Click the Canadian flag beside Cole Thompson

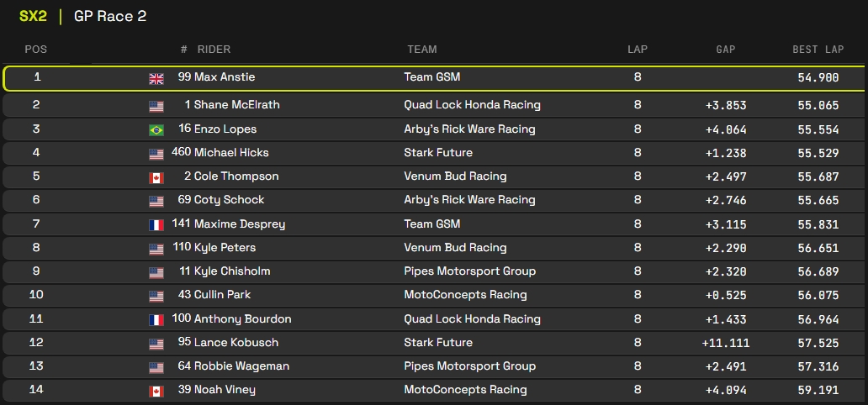pos(156,177)
